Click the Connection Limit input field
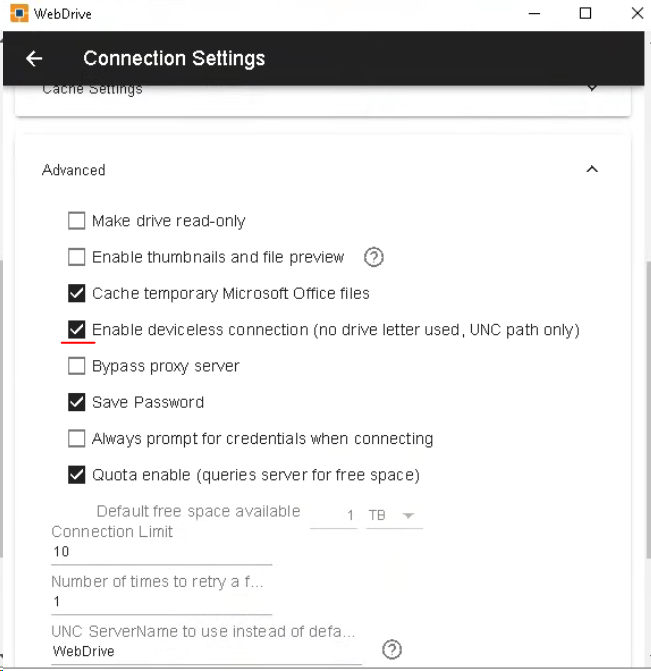 (x=160, y=552)
